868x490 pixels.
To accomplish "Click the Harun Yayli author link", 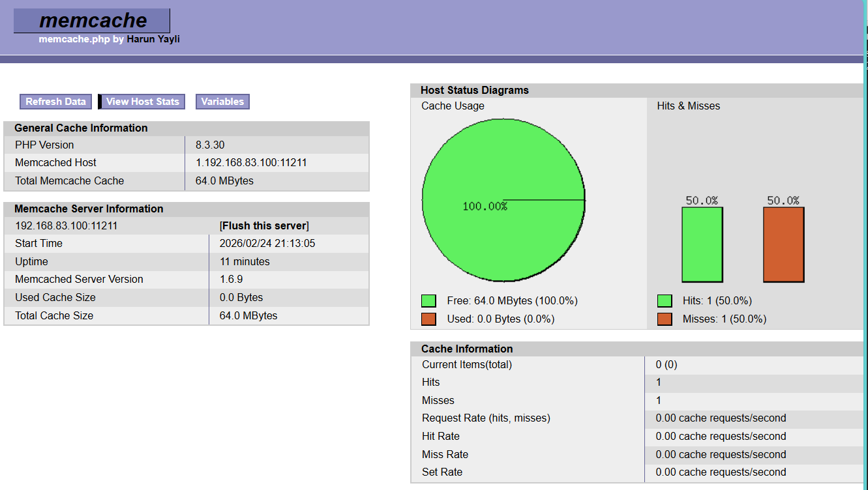I will click(x=153, y=39).
